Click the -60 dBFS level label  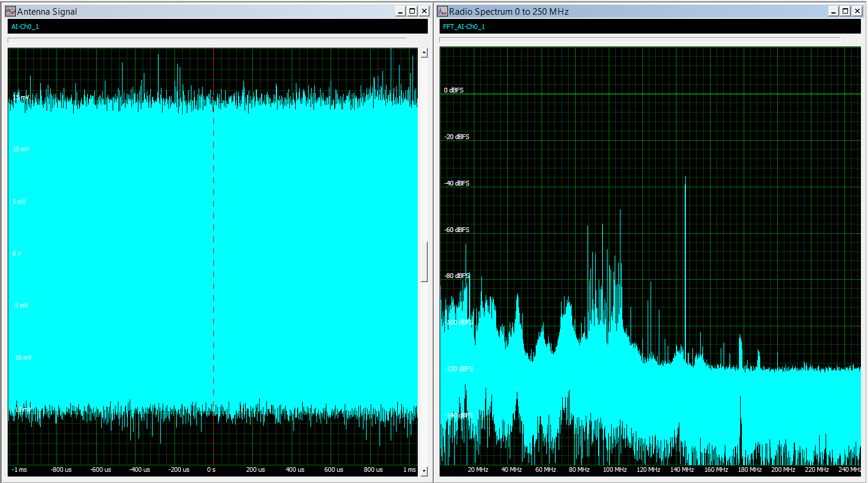[x=457, y=230]
